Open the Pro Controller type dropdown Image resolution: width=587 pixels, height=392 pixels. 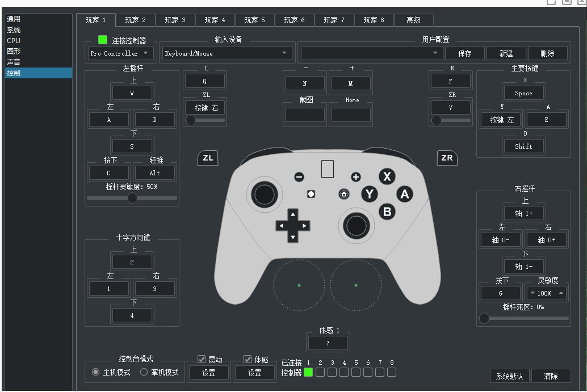click(x=121, y=53)
